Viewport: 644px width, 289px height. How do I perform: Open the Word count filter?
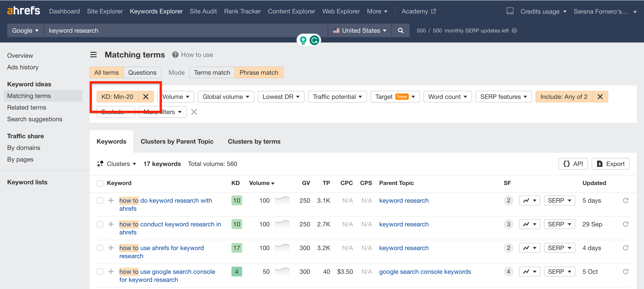click(x=447, y=97)
